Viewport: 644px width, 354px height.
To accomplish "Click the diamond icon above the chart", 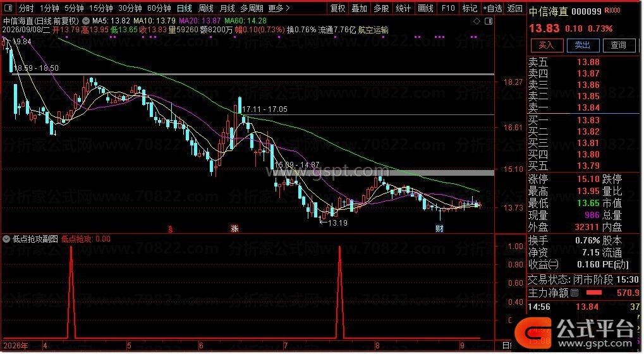I will point(477,21).
